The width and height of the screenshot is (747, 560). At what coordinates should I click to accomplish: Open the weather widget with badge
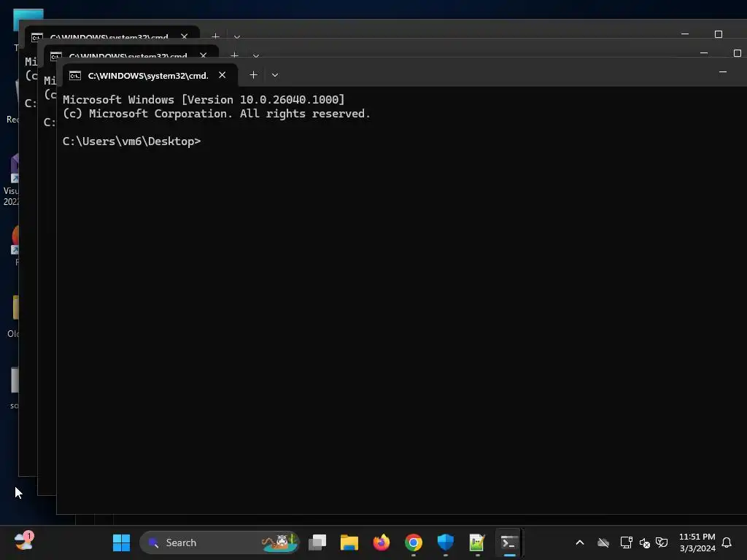(x=23, y=542)
